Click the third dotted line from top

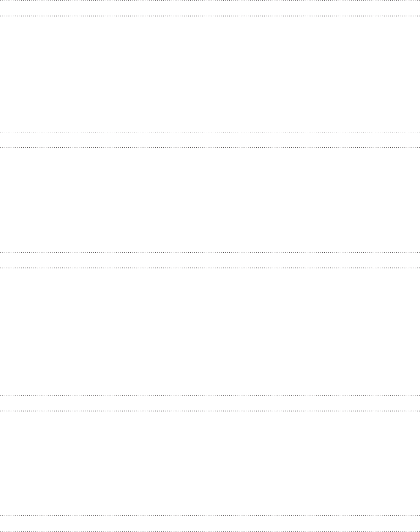click(210, 132)
